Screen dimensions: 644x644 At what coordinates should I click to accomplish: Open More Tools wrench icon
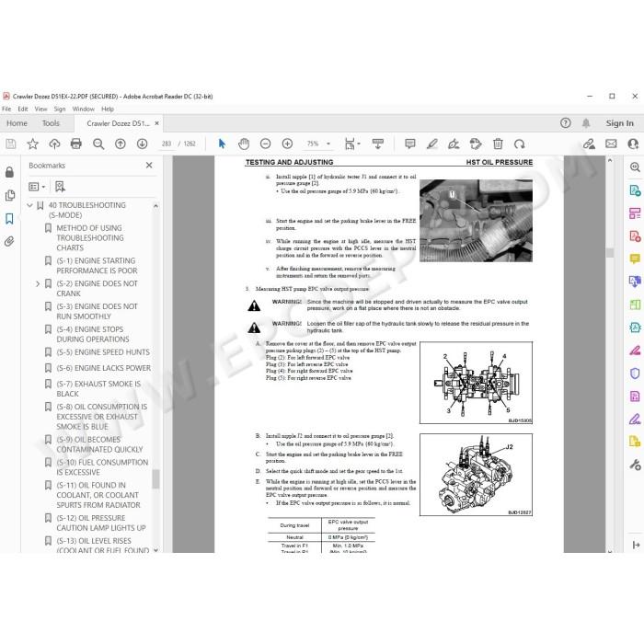coord(635,465)
